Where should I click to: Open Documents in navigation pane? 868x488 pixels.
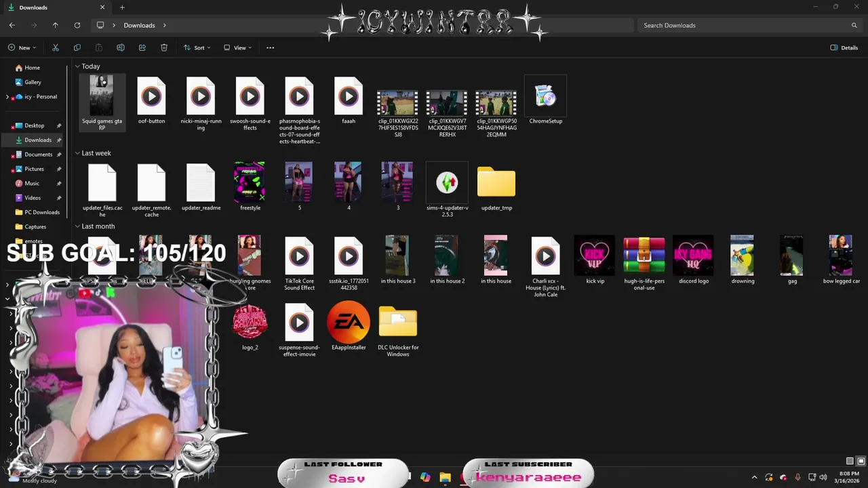[x=34, y=155]
